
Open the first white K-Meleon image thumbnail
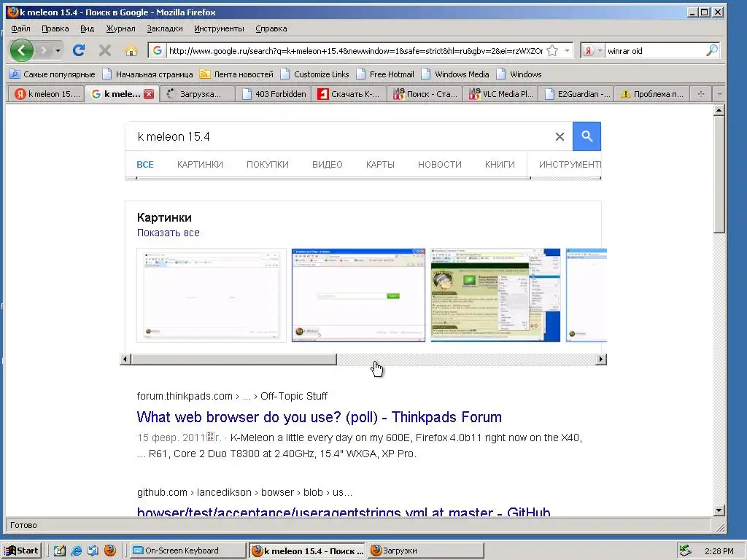(x=212, y=295)
